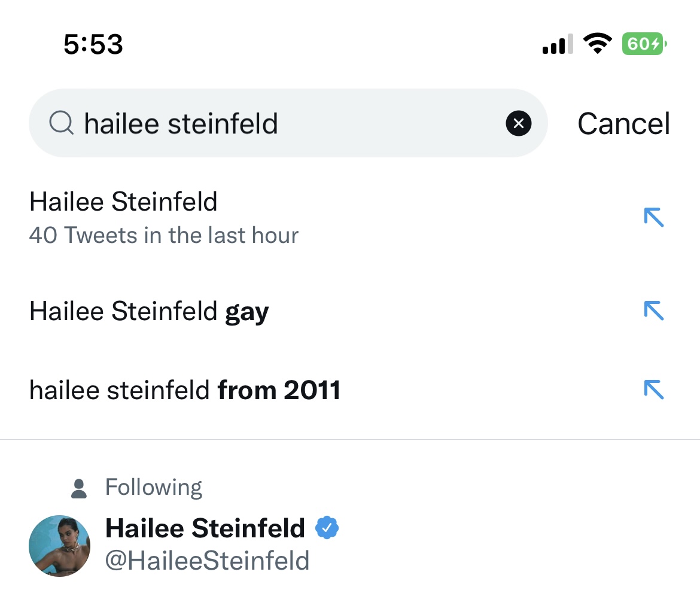Clear the search field with X button
Viewport: 700px width, 593px height.
[x=518, y=123]
